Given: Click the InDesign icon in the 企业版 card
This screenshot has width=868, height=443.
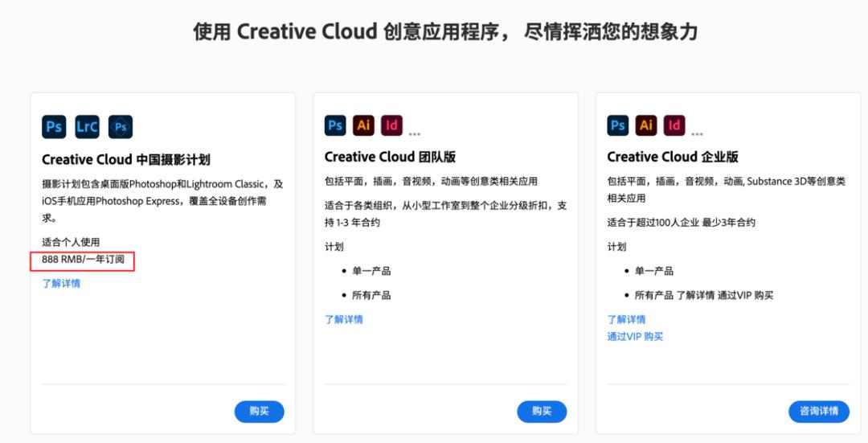Looking at the screenshot, I should (674, 125).
